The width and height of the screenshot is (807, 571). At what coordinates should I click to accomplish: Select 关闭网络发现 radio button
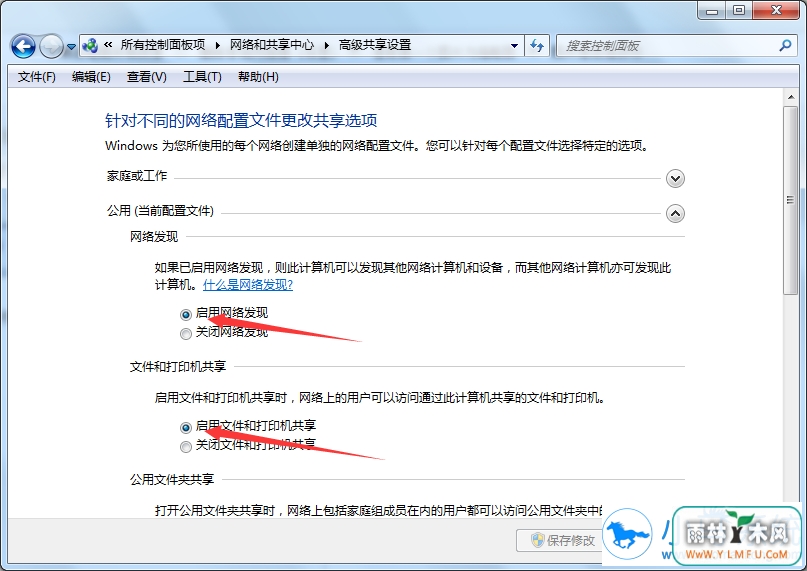click(186, 334)
